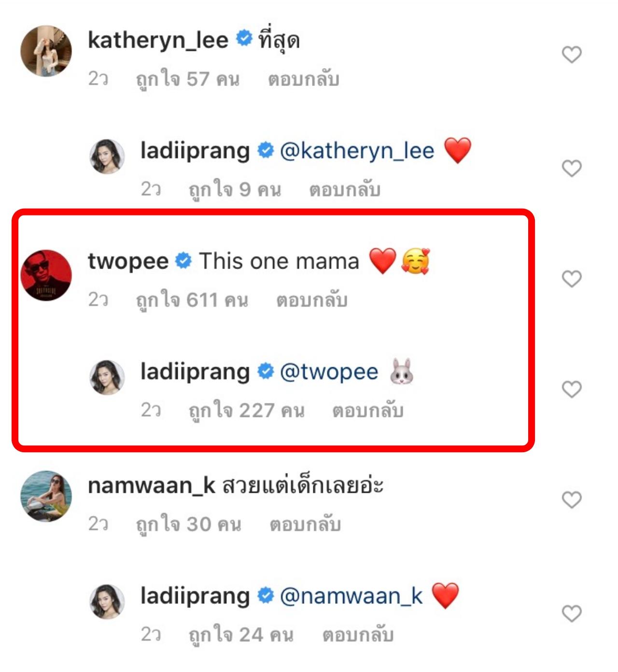
Task: Open namwaan_k's profile photo
Action: coord(46,496)
